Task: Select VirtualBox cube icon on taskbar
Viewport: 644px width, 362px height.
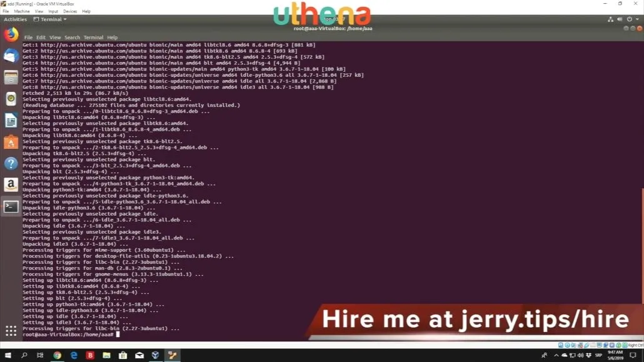Action: click(x=155, y=355)
